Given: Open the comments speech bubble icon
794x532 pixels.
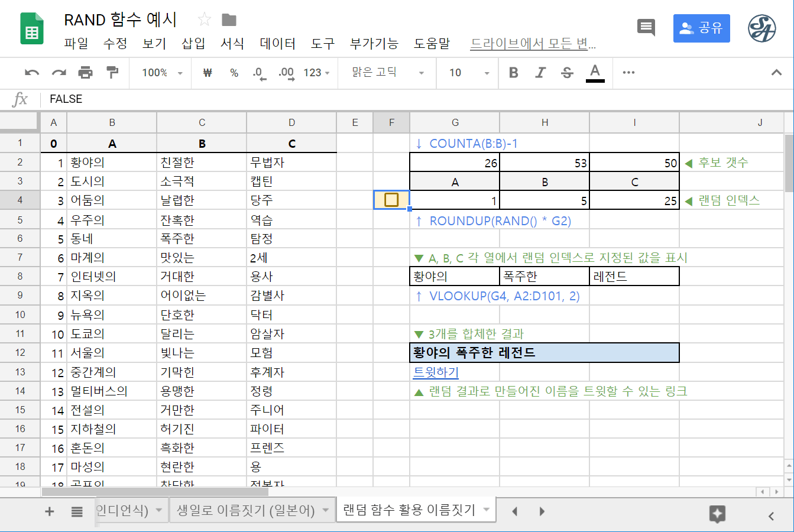Looking at the screenshot, I should click(646, 27).
